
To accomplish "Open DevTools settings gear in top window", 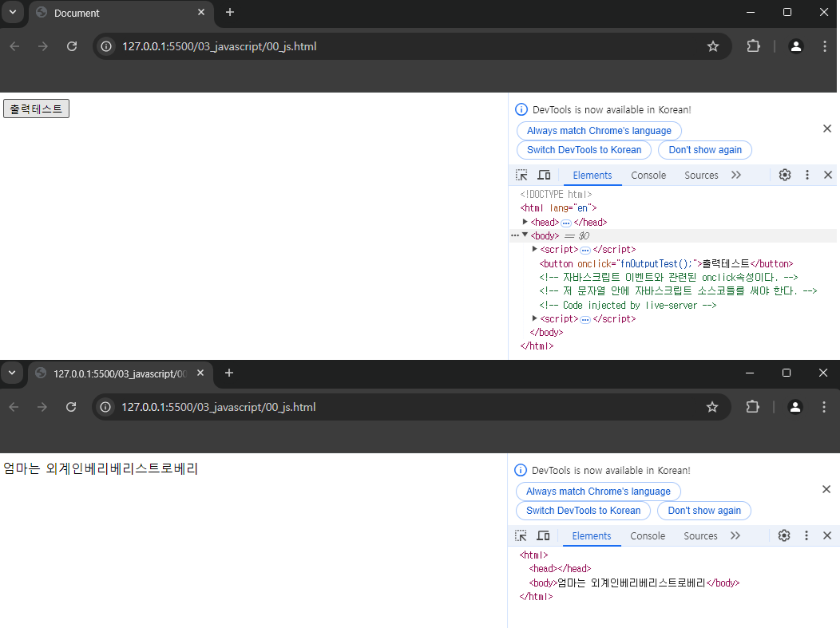I will coord(785,175).
